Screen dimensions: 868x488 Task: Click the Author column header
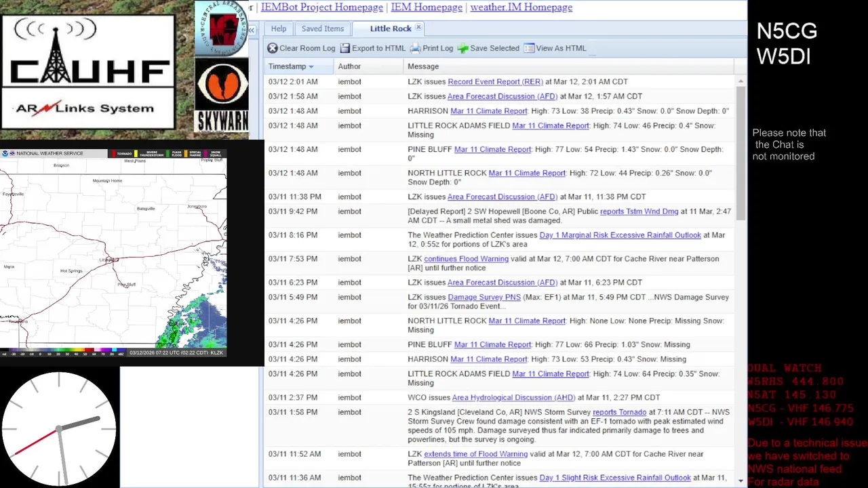(x=369, y=66)
